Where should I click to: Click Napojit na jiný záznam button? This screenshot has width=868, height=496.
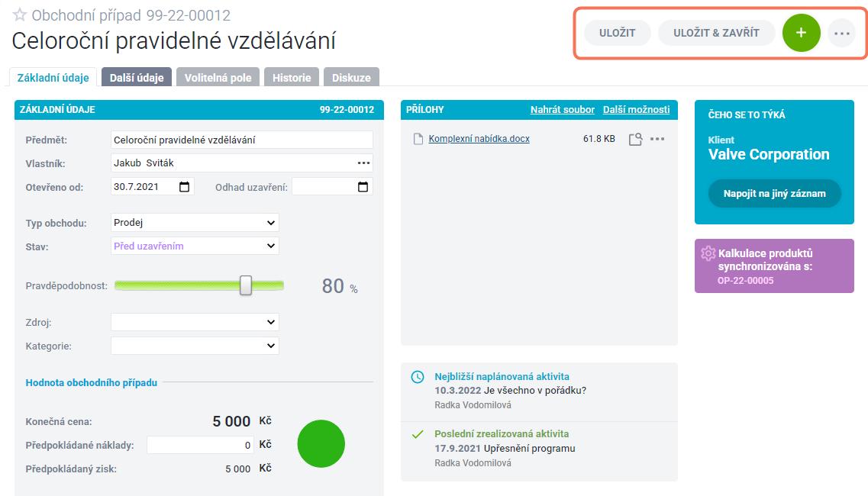[x=774, y=193]
